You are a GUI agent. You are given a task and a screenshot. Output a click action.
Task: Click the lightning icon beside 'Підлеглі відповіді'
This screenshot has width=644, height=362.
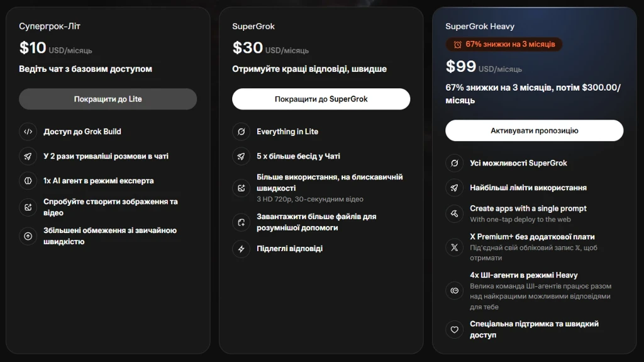(241, 249)
